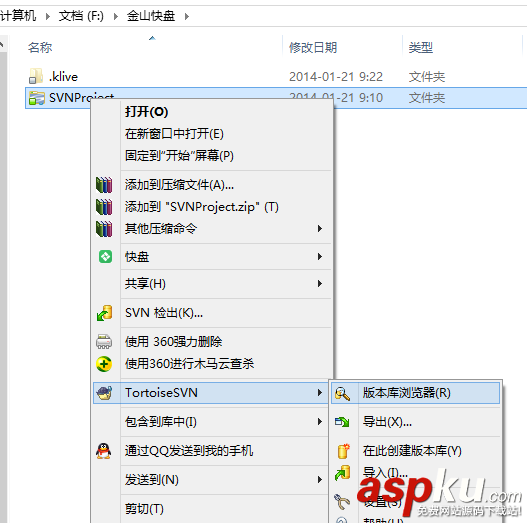
Task: Sort by the 名称 column header
Action: 40,47
